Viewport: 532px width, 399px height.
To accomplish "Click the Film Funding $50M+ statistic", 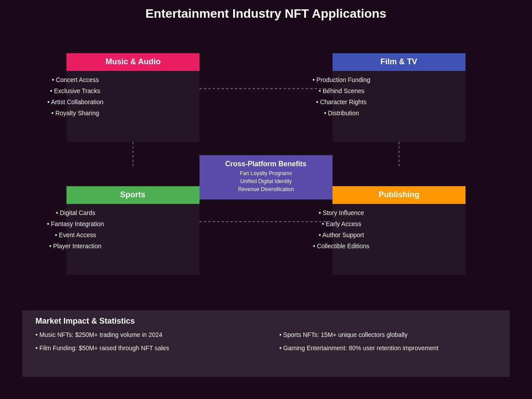I will tap(102, 348).
